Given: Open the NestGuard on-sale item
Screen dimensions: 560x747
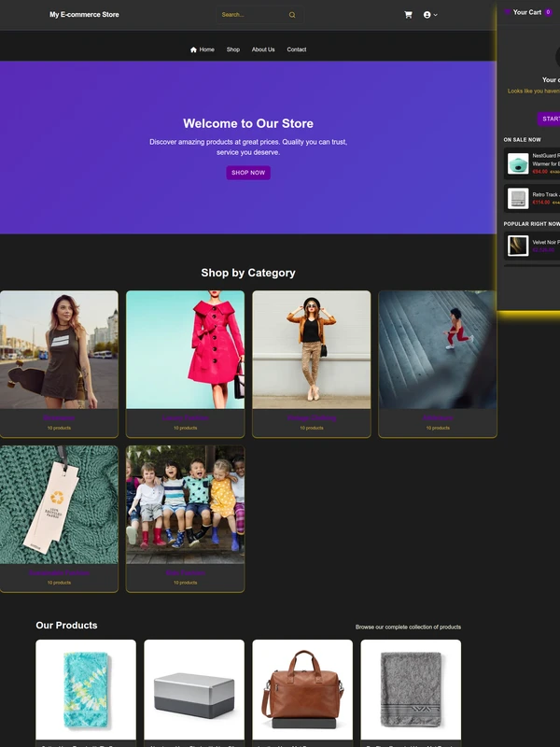Looking at the screenshot, I should click(532, 163).
